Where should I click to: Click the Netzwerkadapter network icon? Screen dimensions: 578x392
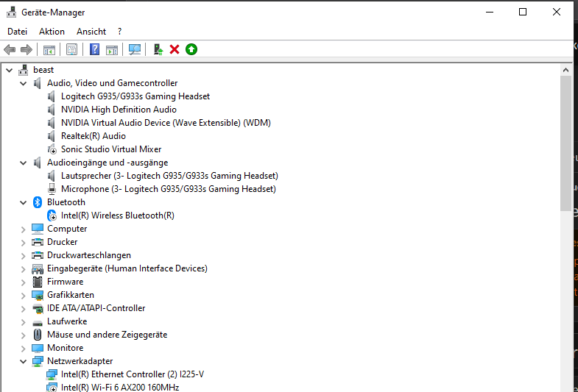click(x=38, y=361)
